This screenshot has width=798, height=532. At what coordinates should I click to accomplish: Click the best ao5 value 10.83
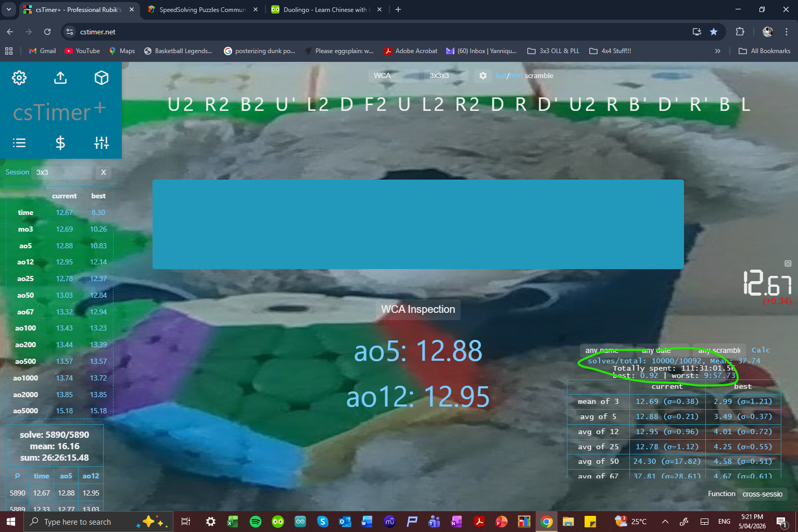click(x=98, y=246)
